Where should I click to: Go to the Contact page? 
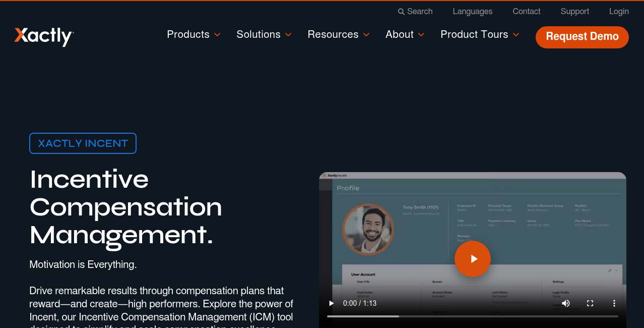[527, 12]
